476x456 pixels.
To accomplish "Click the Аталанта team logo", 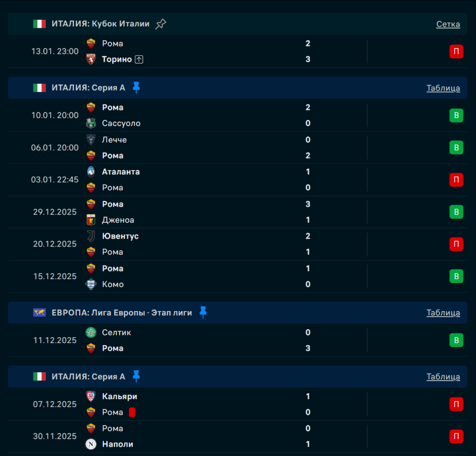I will point(91,172).
